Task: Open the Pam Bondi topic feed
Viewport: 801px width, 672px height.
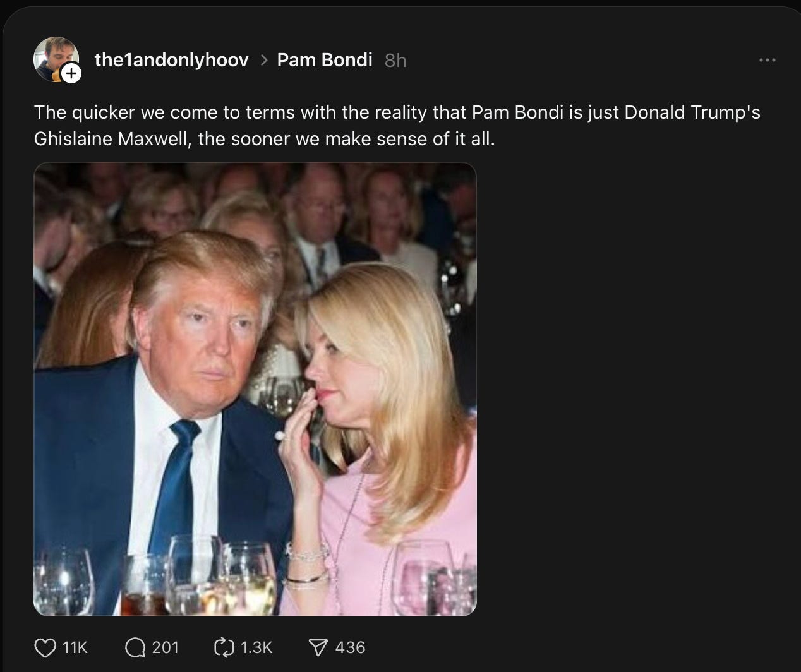Action: point(324,59)
